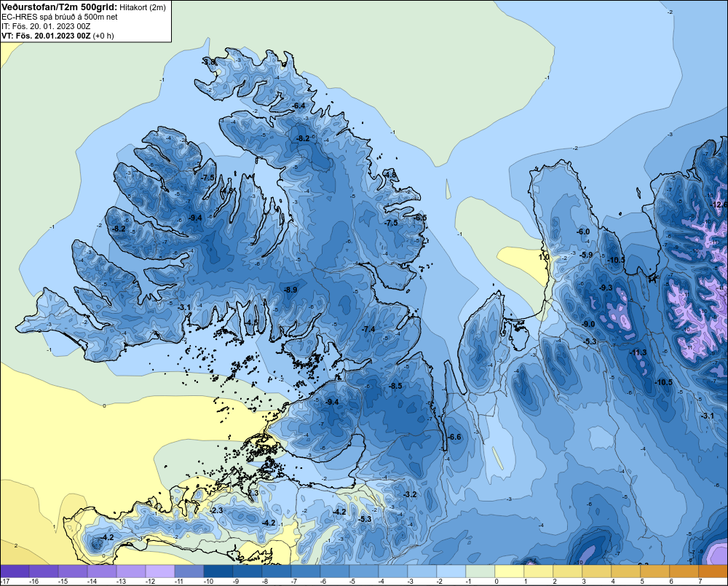Image resolution: width=728 pixels, height=586 pixels.
Task: Click the '-15' legend label
Action: click(x=63, y=582)
